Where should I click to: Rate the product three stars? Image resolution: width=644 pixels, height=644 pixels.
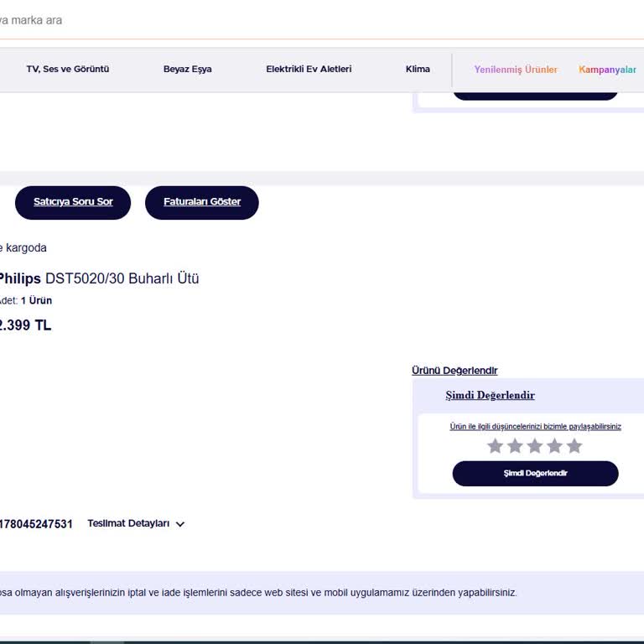point(535,445)
